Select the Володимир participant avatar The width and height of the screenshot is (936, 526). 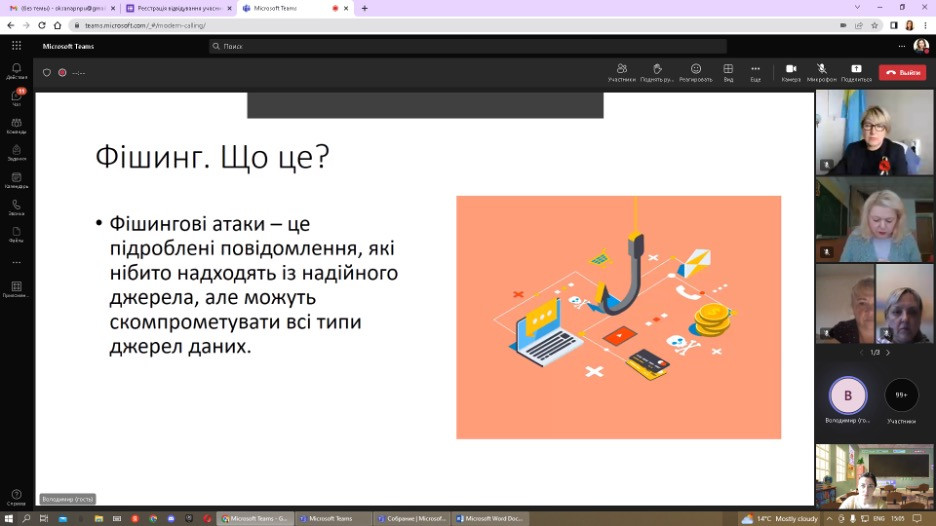coord(848,395)
